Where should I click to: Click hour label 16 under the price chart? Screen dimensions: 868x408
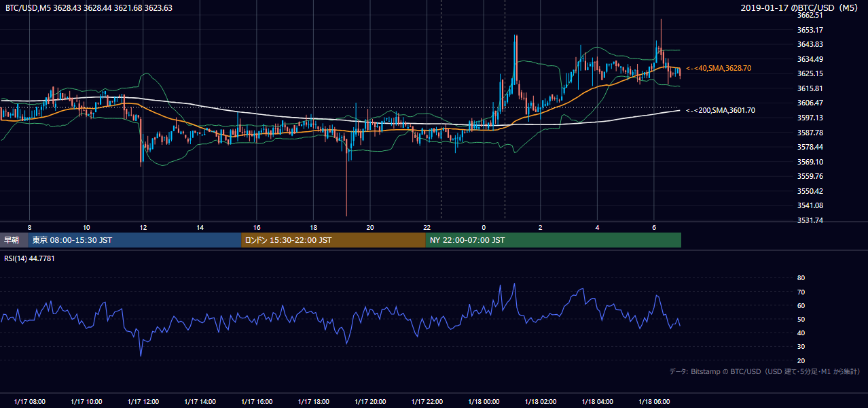(x=256, y=227)
